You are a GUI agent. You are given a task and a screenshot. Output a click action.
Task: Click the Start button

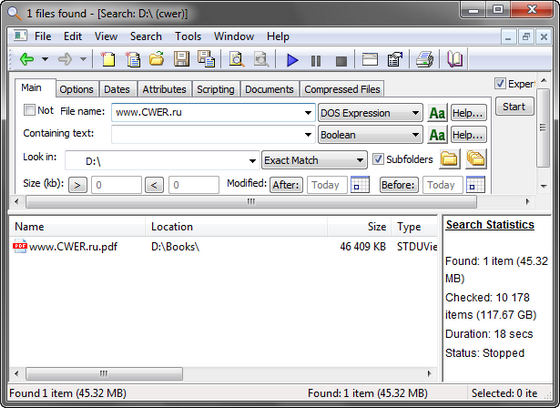pos(514,106)
